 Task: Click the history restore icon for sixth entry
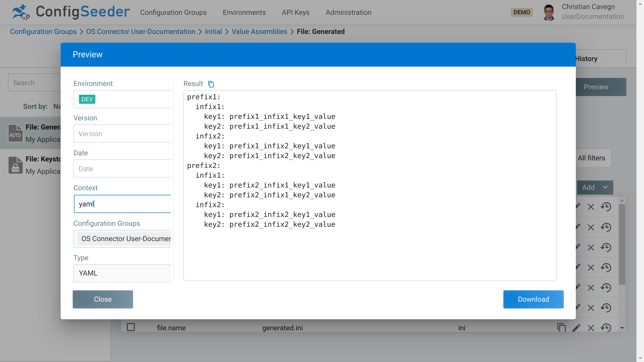607,308
